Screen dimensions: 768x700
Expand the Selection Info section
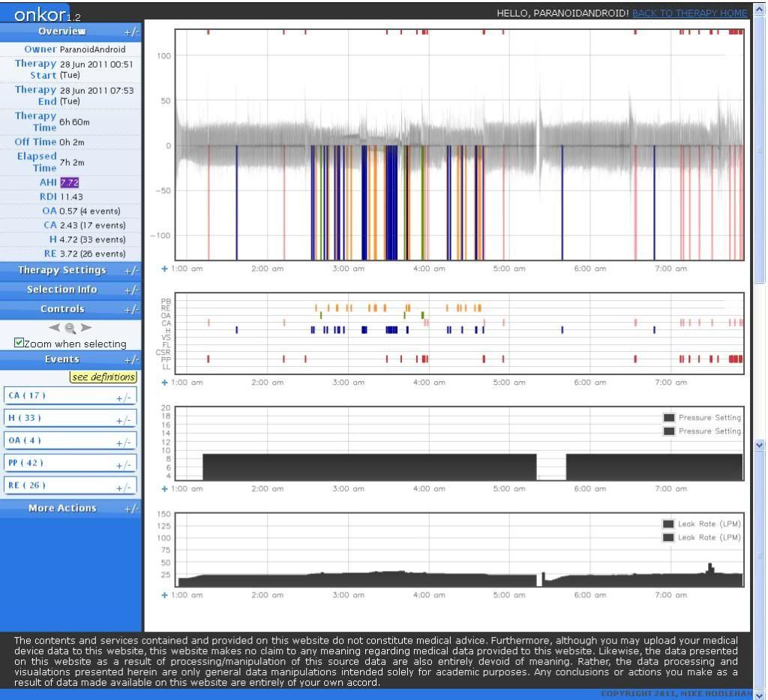[x=131, y=290]
